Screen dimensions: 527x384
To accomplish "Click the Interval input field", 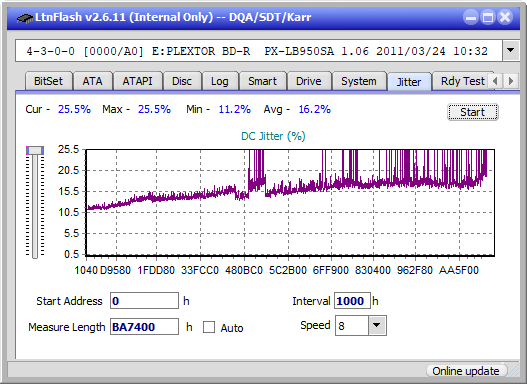I will click(352, 301).
